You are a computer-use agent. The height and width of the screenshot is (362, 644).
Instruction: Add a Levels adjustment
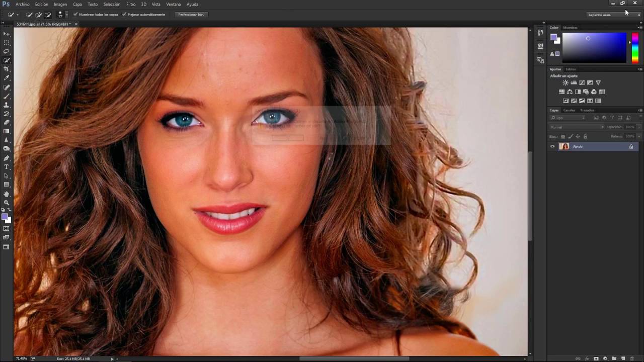(574, 83)
